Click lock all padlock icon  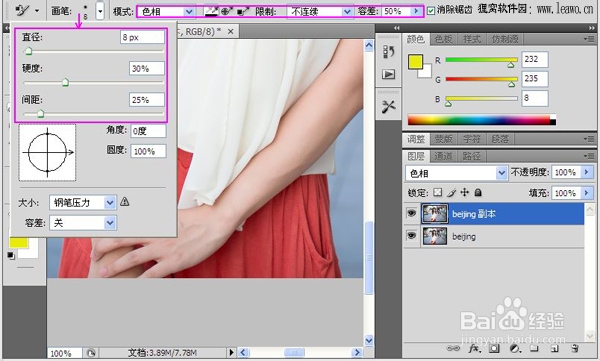point(478,193)
